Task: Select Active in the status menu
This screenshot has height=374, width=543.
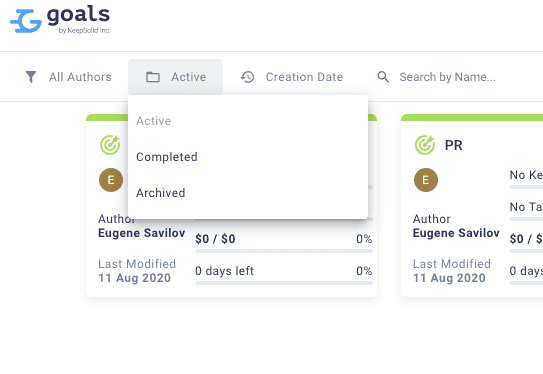Action: (x=153, y=121)
